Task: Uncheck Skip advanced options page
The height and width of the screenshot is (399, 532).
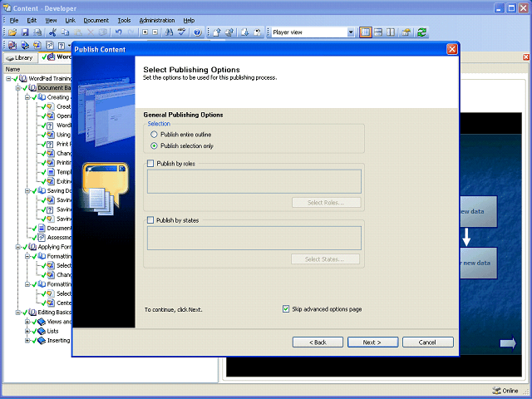Action: [x=286, y=308]
